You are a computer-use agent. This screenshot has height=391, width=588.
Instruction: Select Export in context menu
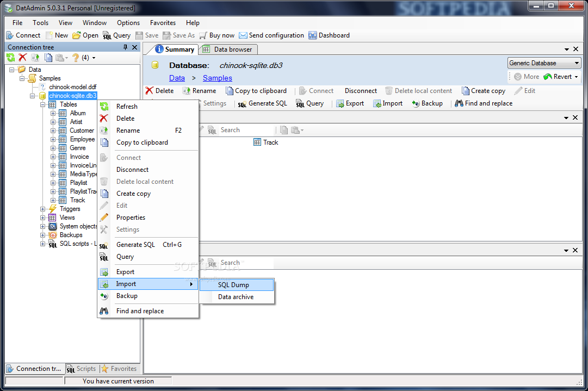[x=148, y=272]
